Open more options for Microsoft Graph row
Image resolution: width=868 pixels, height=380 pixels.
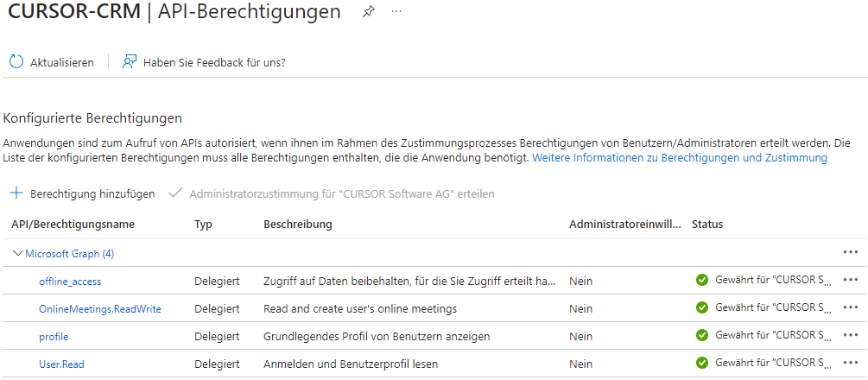[850, 252]
